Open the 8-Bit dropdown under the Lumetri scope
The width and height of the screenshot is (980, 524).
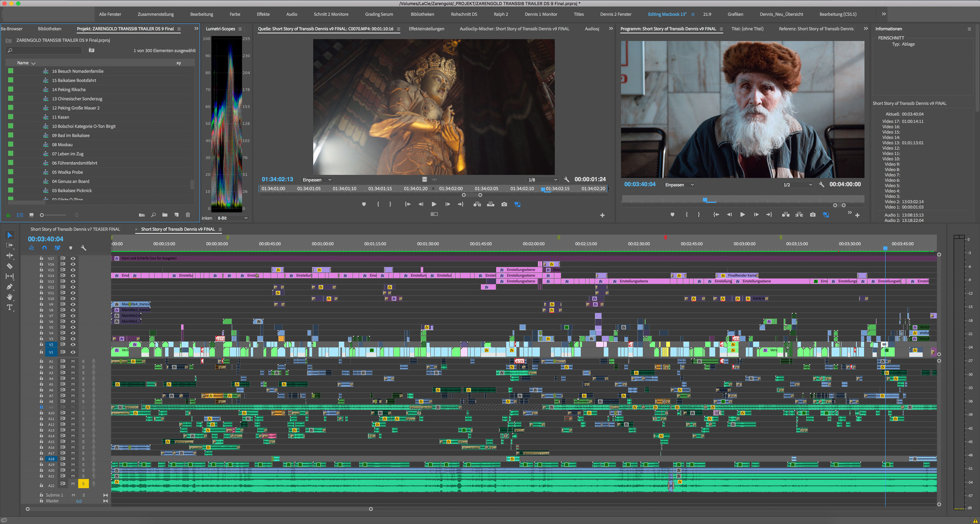pos(232,218)
